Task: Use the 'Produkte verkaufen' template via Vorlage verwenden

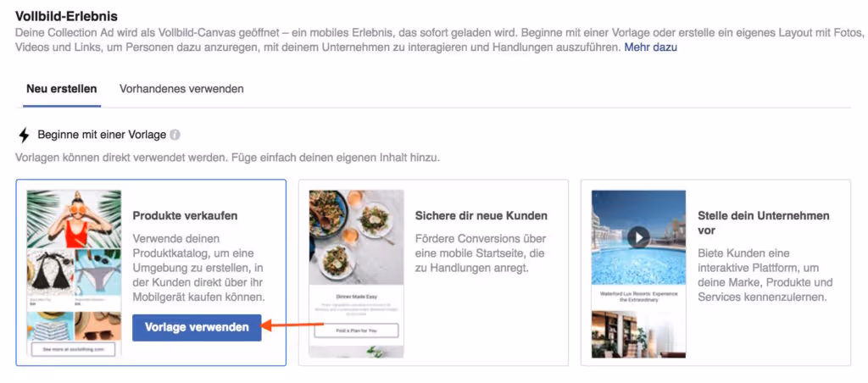Action: pyautogui.click(x=197, y=328)
